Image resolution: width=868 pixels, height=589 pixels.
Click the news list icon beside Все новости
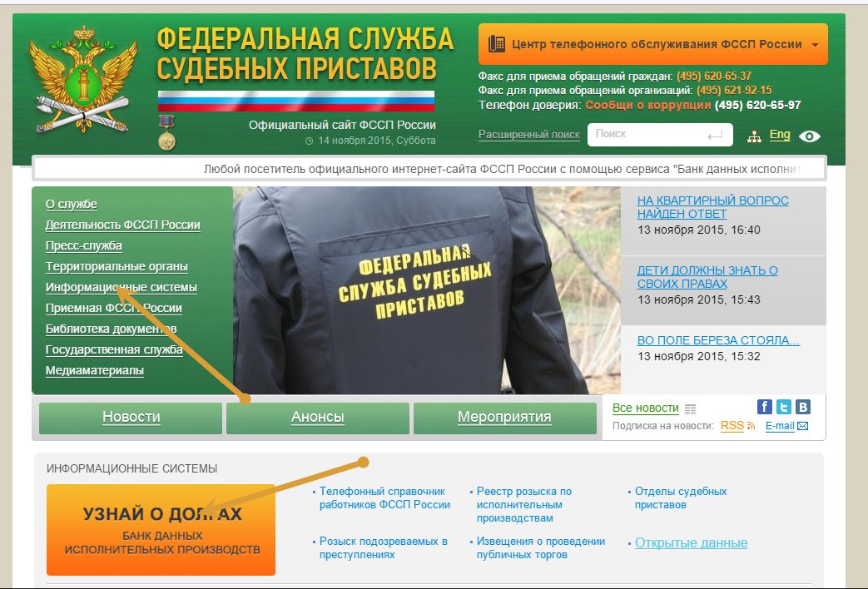click(x=690, y=409)
